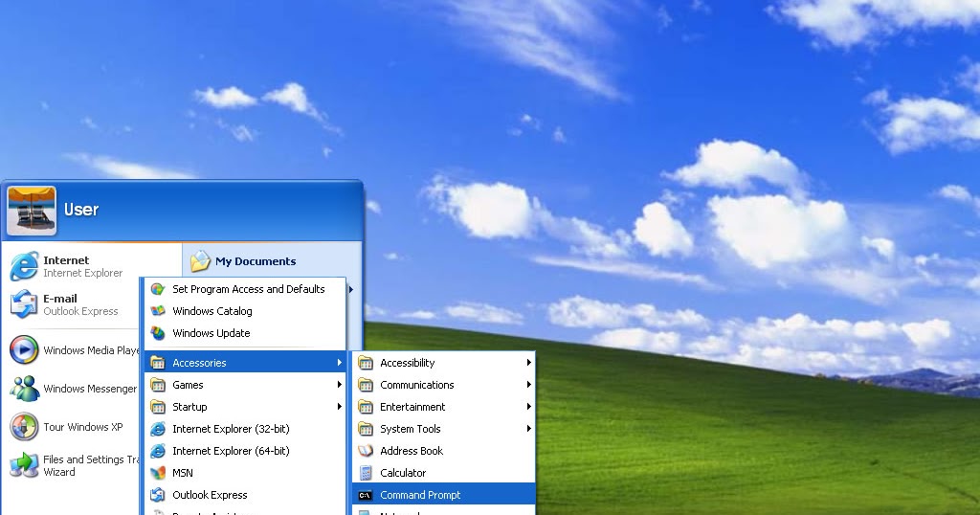This screenshot has width=980, height=515.
Task: Click the Outlook Express label in programs list
Action: coord(210,495)
